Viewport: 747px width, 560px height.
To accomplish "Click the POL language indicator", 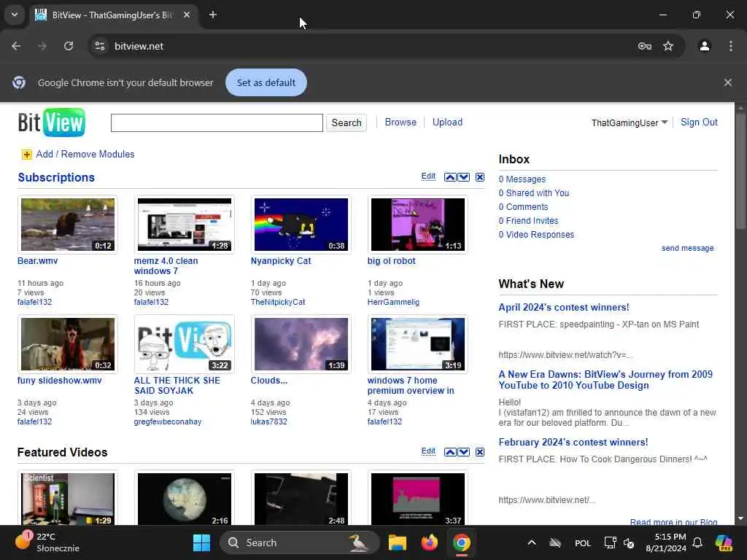I will [x=583, y=542].
